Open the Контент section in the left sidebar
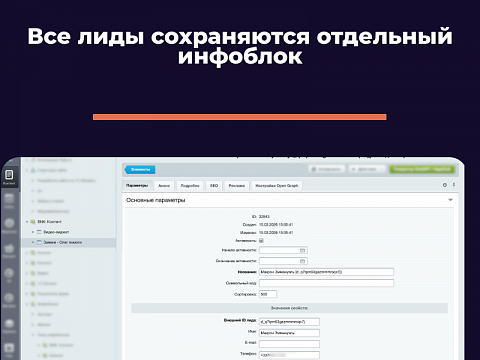 9,177
